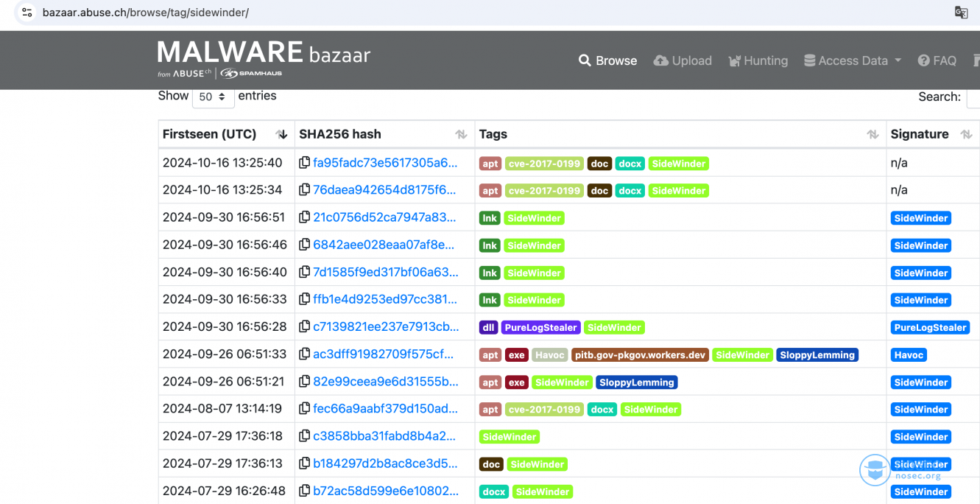
Task: Copy hash c7139821ee237e7913cb via clipboard icon
Action: [x=304, y=326]
